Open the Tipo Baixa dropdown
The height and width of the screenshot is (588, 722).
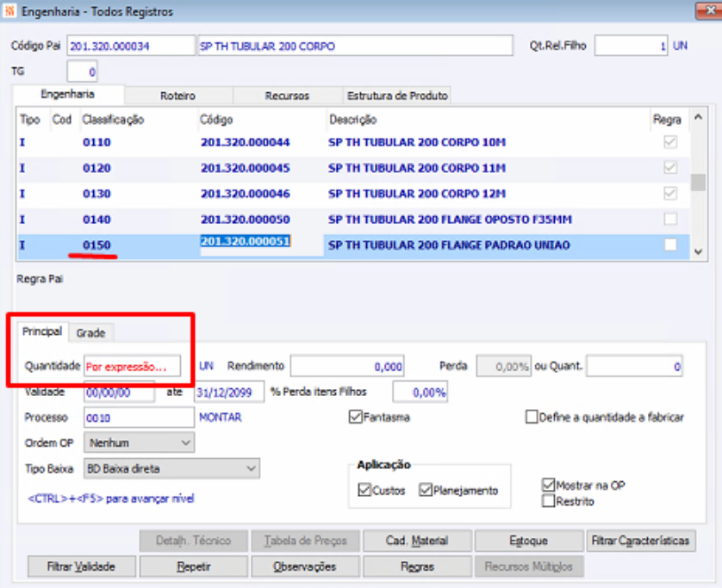[171, 468]
